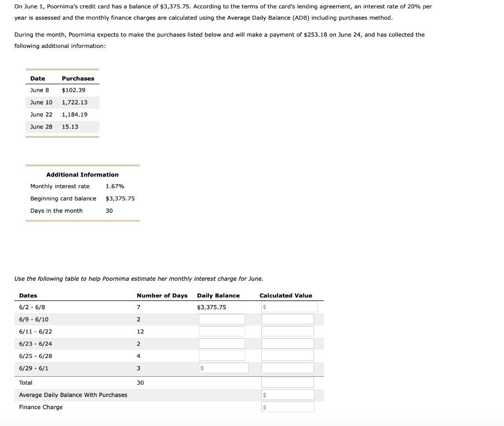Click the 12 number of days value

pyautogui.click(x=140, y=331)
